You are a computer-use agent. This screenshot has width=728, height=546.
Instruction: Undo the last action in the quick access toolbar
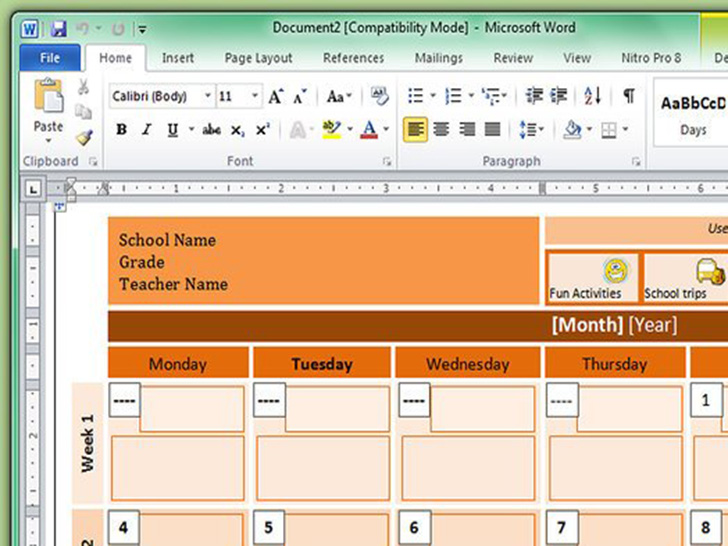pos(82,29)
